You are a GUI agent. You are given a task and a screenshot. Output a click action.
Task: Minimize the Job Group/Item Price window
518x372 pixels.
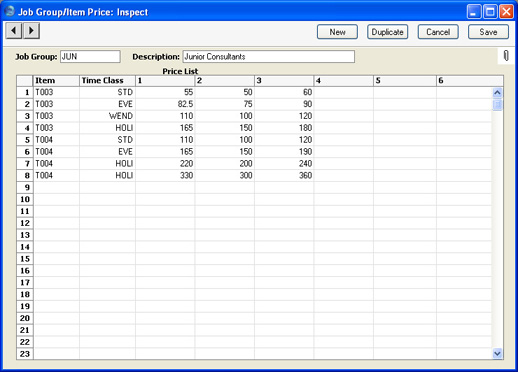coord(474,12)
